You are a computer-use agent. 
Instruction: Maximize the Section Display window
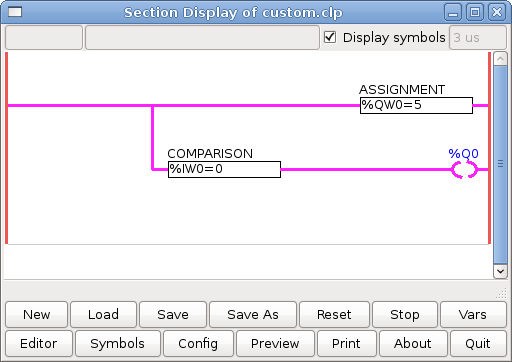tap(475, 13)
